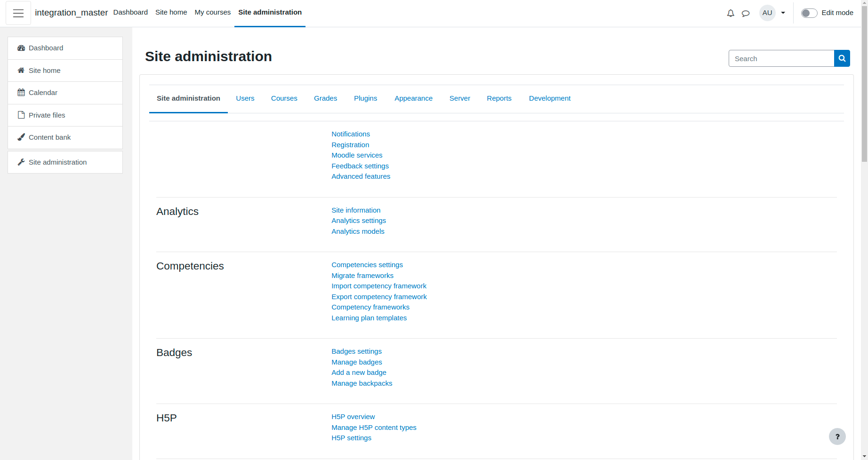Open the Notifications link
868x460 pixels.
(351, 134)
